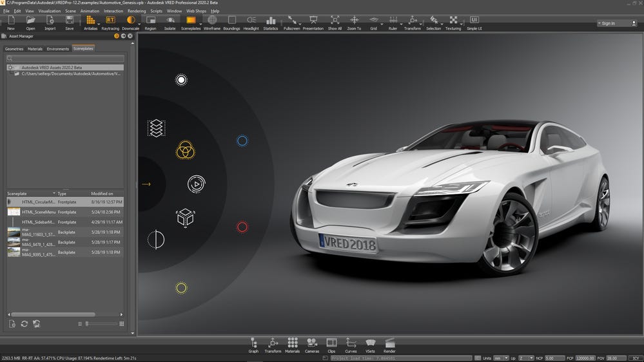Click the Show All toolbar icon
644x362 pixels.
click(335, 23)
